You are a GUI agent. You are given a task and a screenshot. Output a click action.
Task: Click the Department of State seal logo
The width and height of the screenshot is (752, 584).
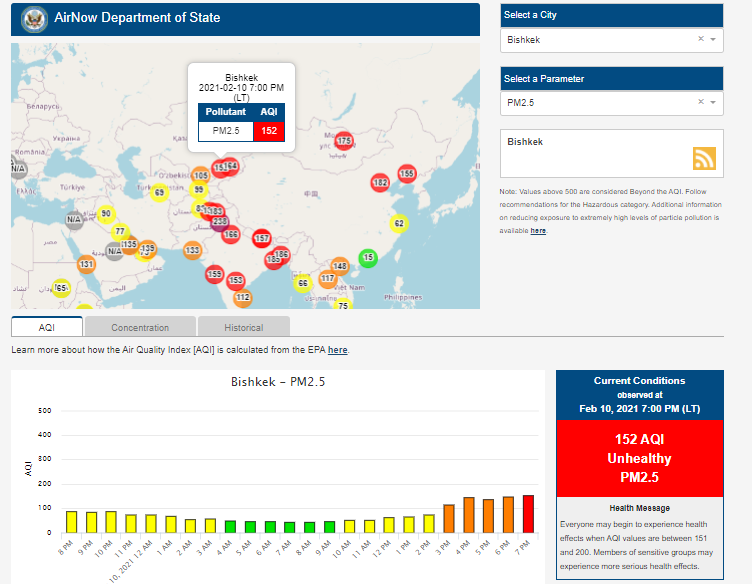[34, 18]
